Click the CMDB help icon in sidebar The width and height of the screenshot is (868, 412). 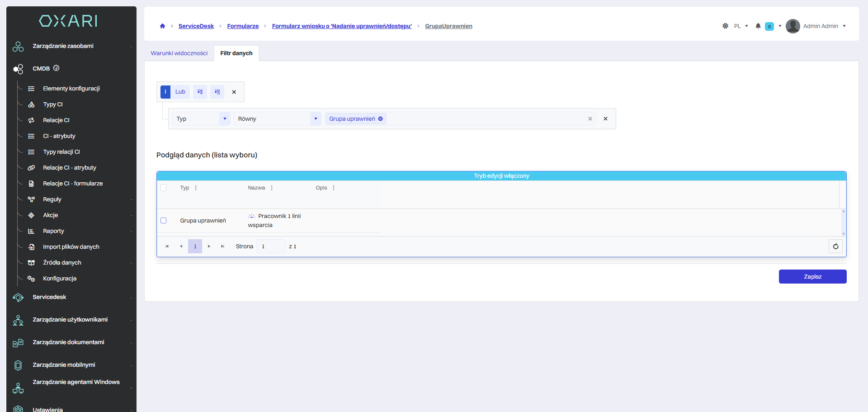(57, 68)
